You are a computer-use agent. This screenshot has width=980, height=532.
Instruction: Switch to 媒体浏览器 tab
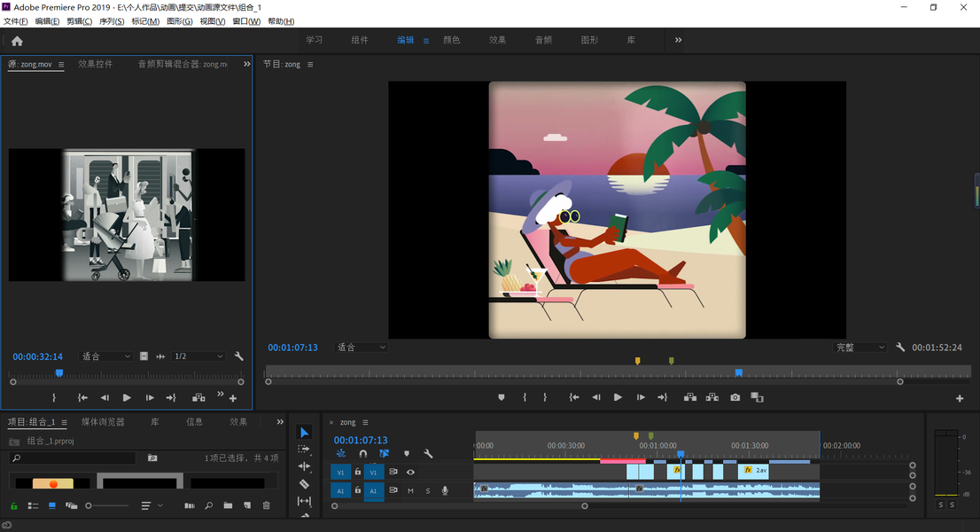point(103,422)
